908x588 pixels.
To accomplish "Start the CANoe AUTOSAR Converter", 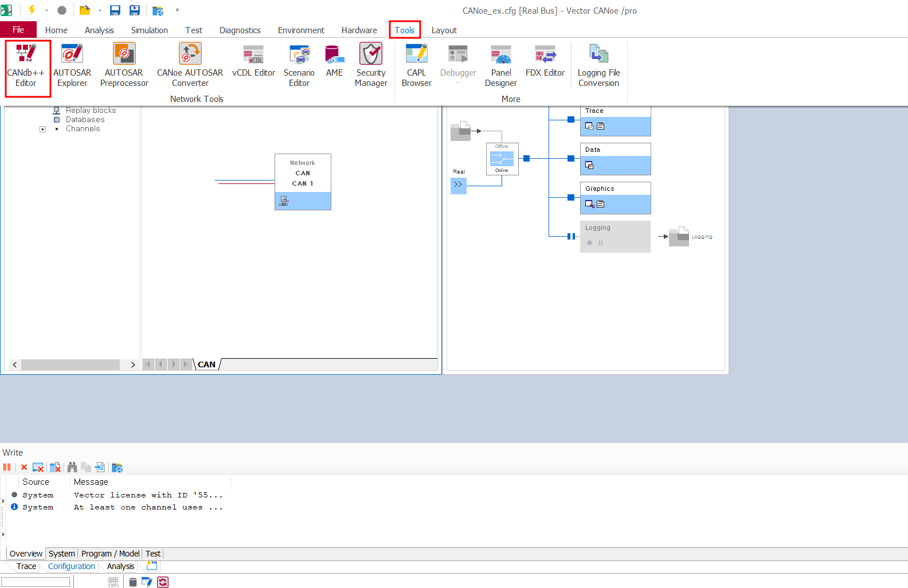I will pos(190,66).
